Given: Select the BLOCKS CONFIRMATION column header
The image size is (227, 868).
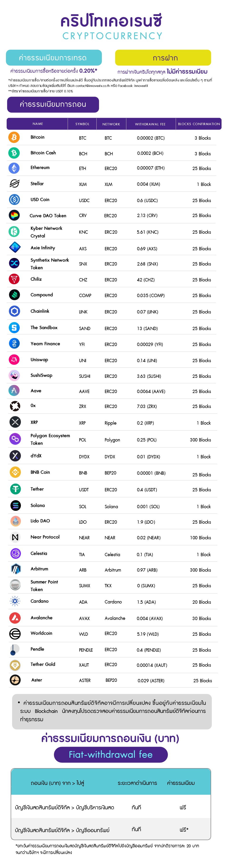Looking at the screenshot, I should pyautogui.click(x=199, y=124).
